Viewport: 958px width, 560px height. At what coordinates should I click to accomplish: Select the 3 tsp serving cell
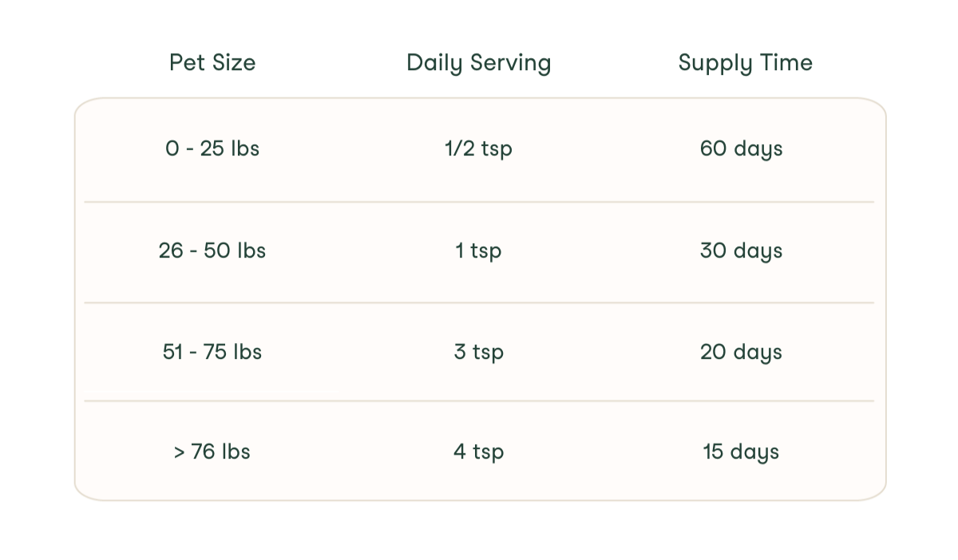pos(478,352)
